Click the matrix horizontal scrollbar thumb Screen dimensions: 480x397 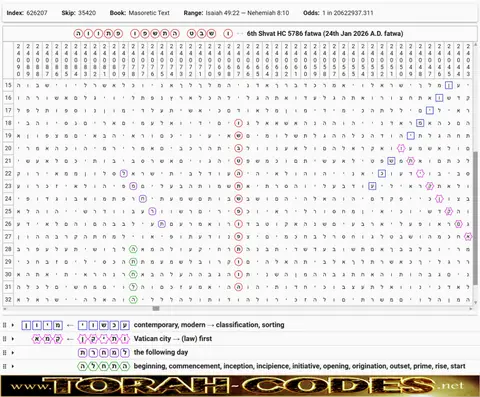156,308
